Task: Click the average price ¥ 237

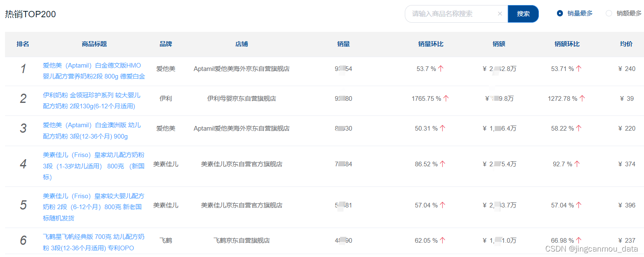Action: pyautogui.click(x=627, y=241)
